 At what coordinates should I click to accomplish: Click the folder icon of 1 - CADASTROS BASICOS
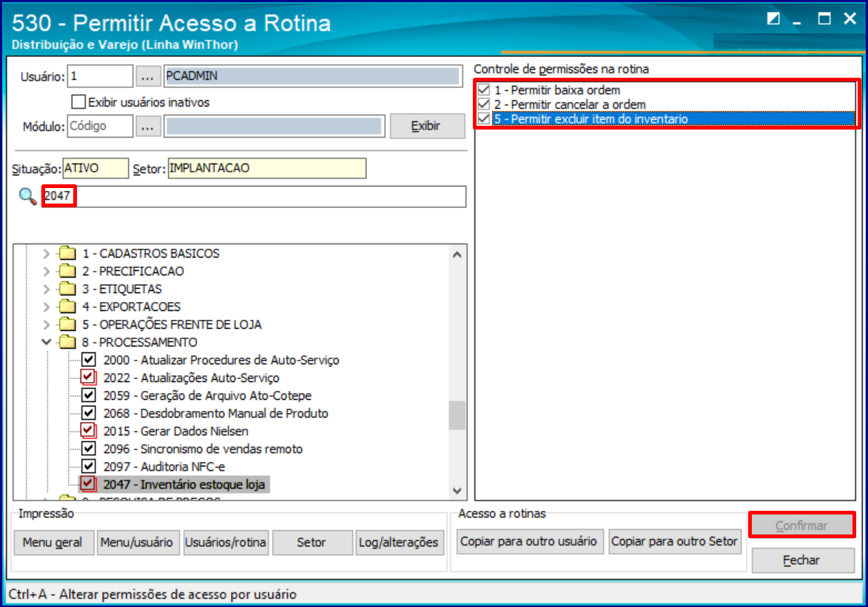67,253
